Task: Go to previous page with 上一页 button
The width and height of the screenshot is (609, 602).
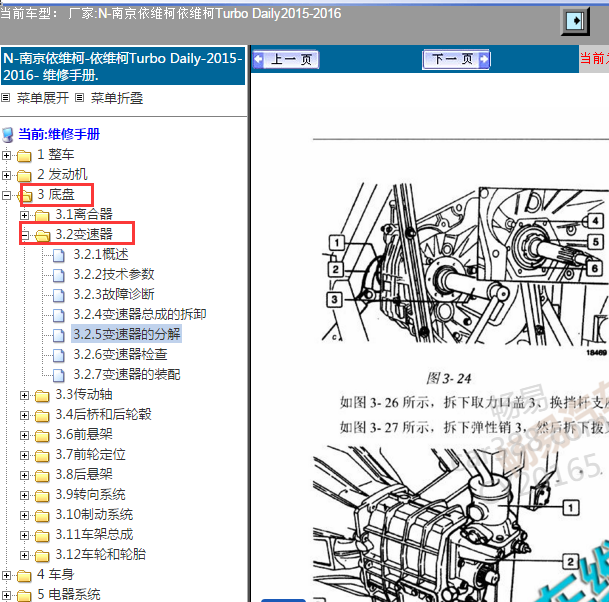Action: tap(286, 59)
